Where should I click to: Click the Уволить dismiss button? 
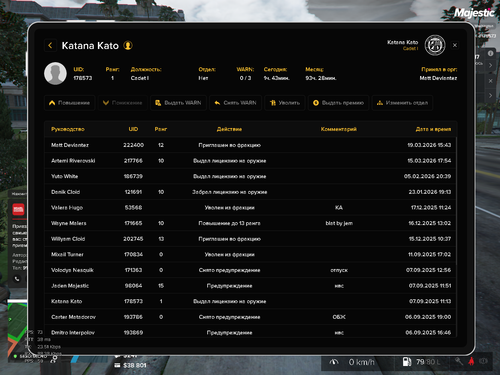pos(285,103)
